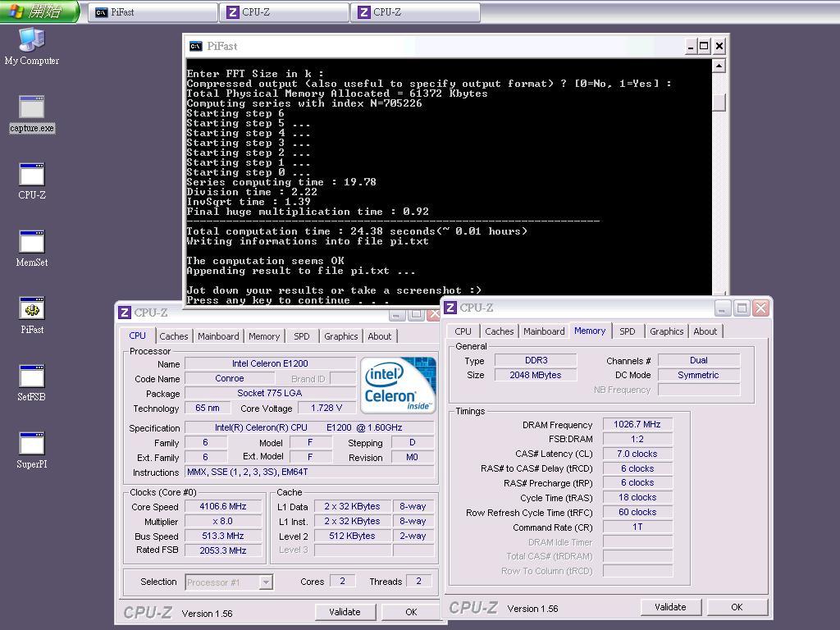The image size is (840, 630).
Task: Open the Graphics tab in right CPU-Z window
Action: click(x=666, y=331)
